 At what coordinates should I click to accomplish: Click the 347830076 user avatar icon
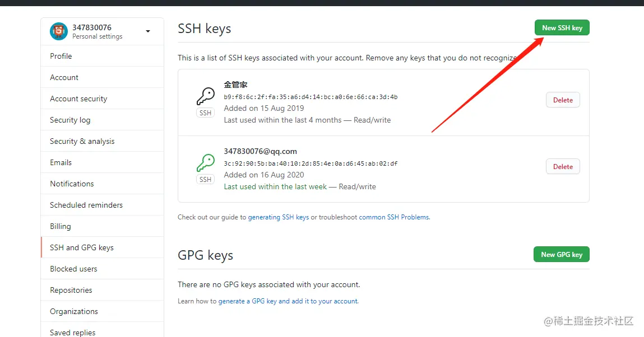click(x=59, y=31)
